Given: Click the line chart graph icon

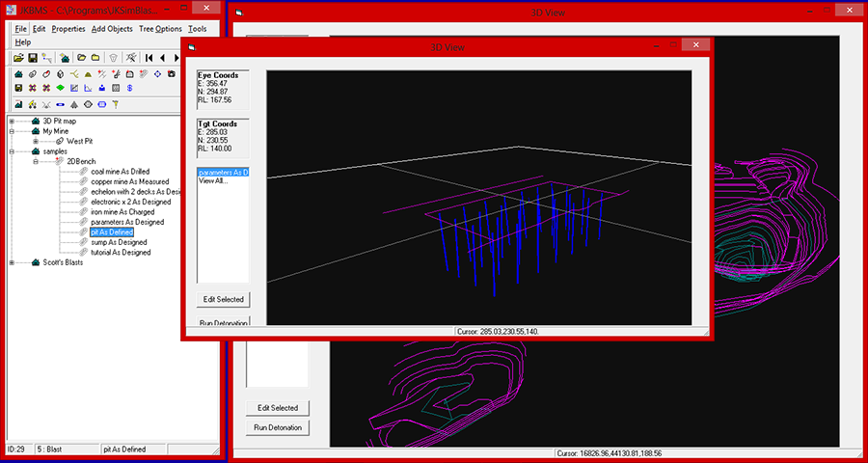Looking at the screenshot, I should 87,88.
